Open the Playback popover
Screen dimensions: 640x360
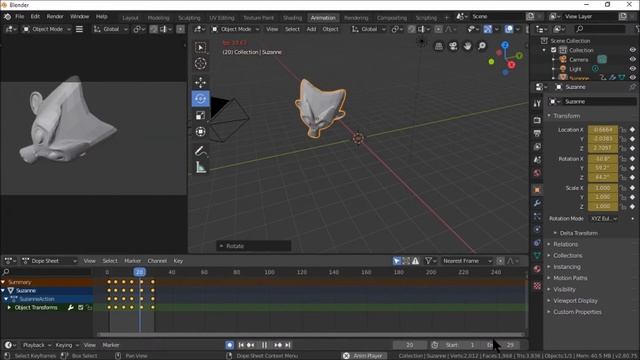pos(36,345)
